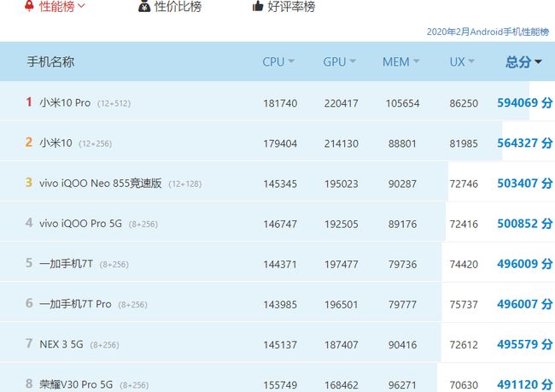
Task: Click GPU score 192505
Action: coord(342,224)
